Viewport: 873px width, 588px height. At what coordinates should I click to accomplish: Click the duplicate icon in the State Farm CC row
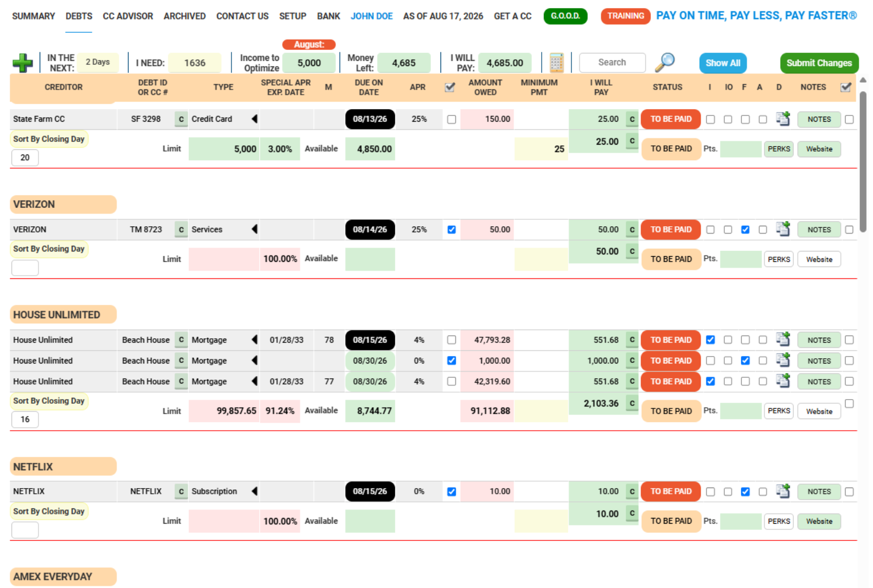783,119
